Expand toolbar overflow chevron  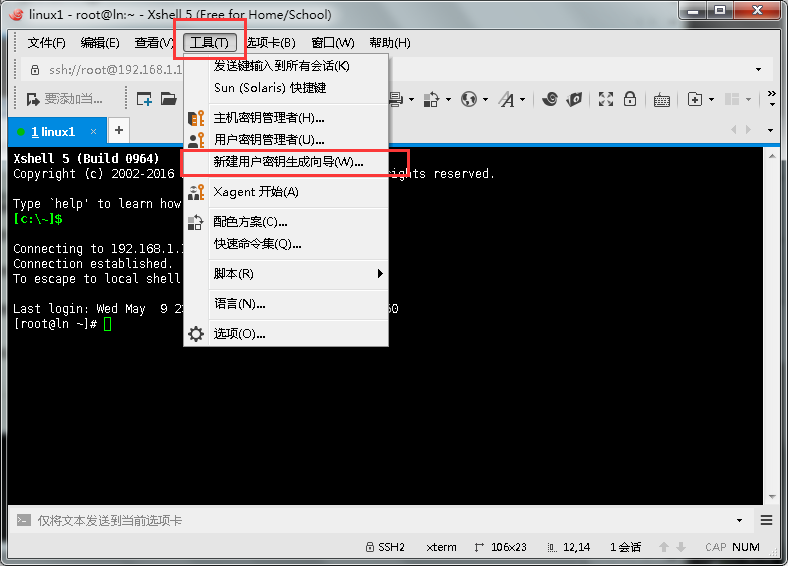(772, 99)
